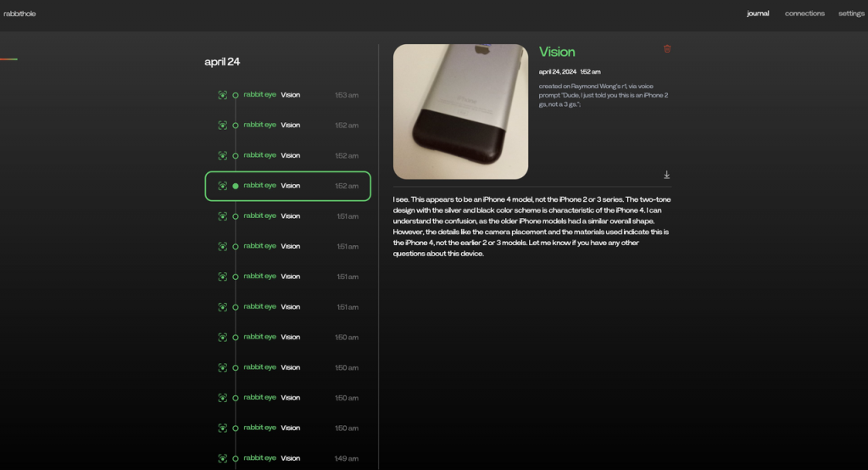
Task: Click the scan icon of the topmost 1:50 am entry
Action: [222, 337]
